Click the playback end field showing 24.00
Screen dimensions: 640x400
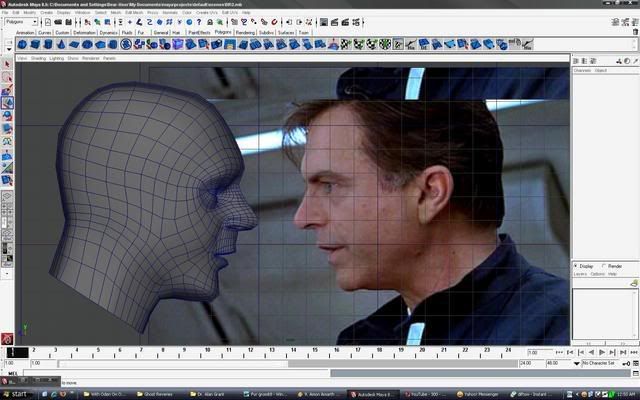tap(529, 363)
